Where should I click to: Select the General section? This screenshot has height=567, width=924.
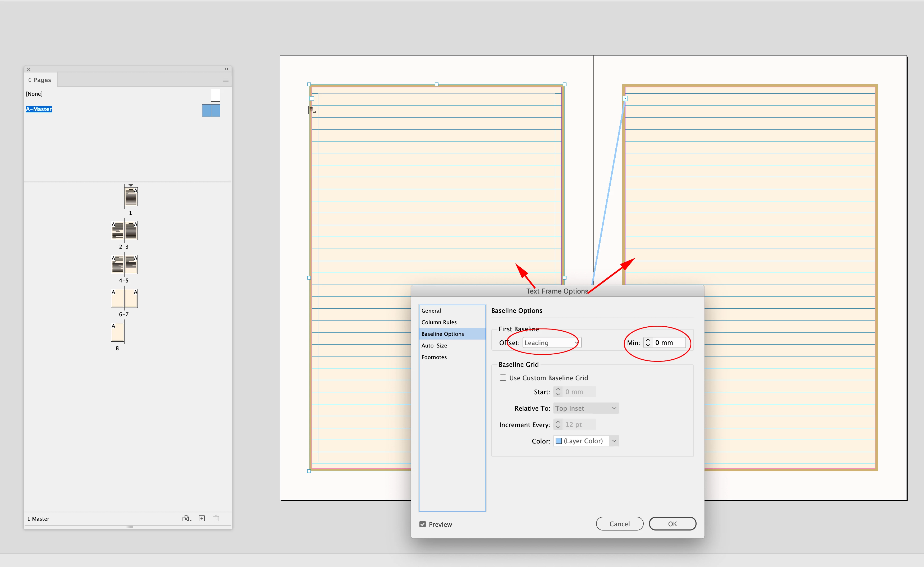pyautogui.click(x=431, y=310)
